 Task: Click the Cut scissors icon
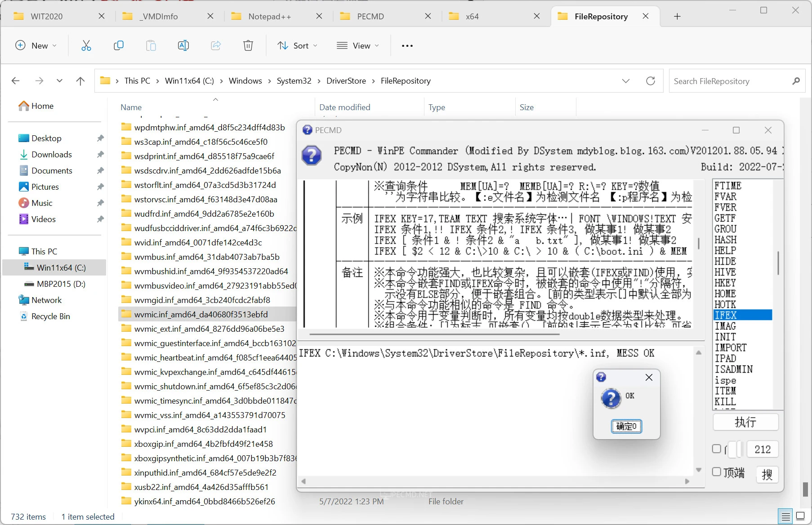[86, 45]
